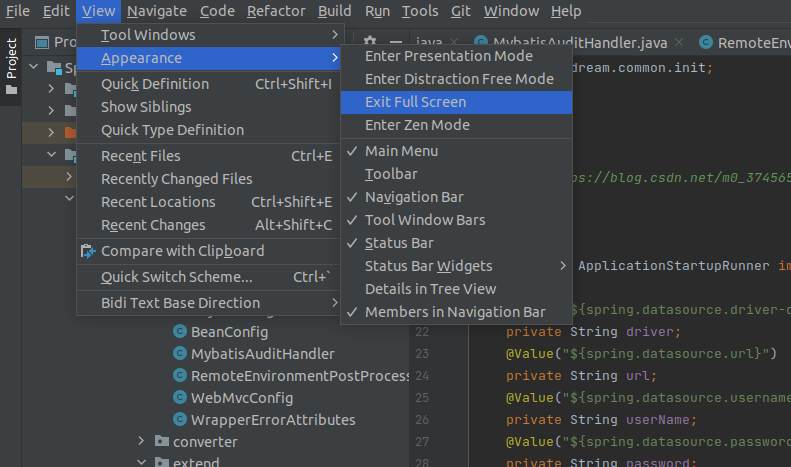Viewport: 791px width, 467px height.
Task: Uncheck the Navigation Bar option
Action: click(x=413, y=197)
